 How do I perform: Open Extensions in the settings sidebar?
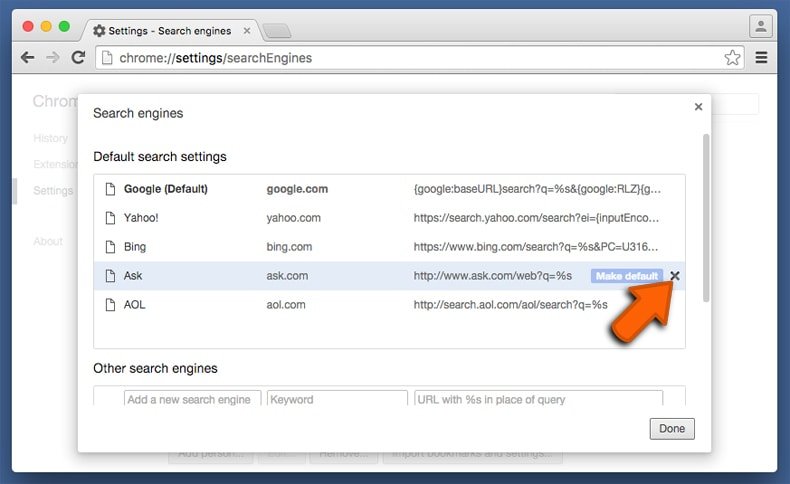(x=55, y=164)
